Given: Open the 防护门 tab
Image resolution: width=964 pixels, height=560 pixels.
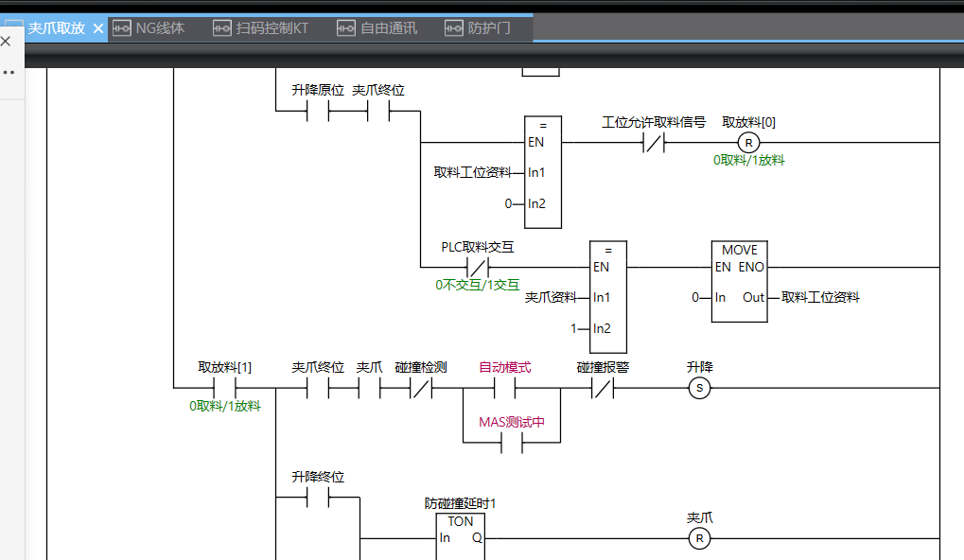Looking at the screenshot, I should (x=479, y=28).
